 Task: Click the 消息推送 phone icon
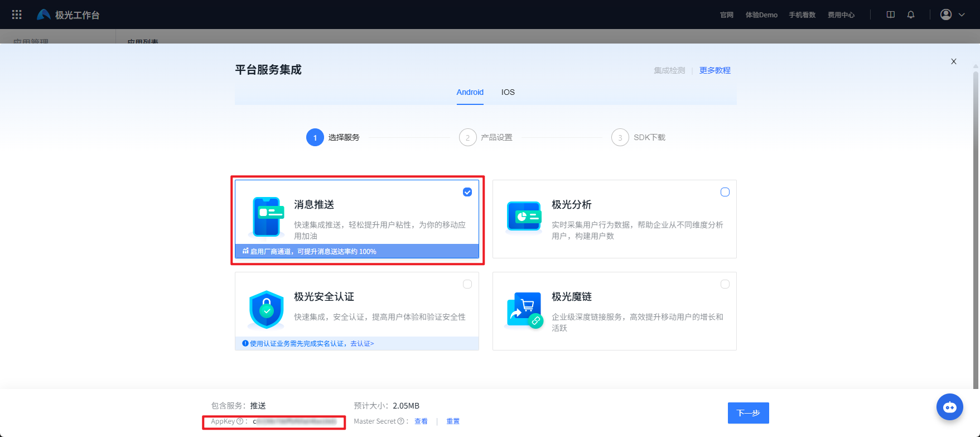coord(267,217)
